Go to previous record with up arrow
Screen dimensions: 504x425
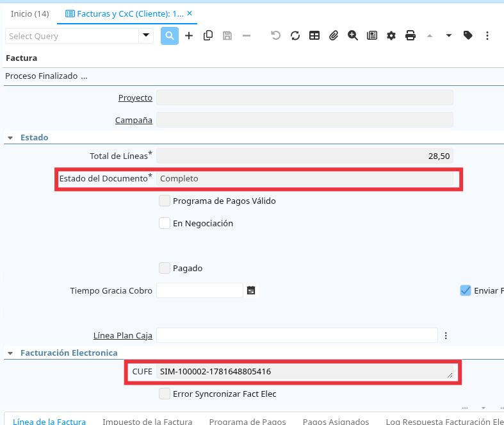pyautogui.click(x=430, y=36)
